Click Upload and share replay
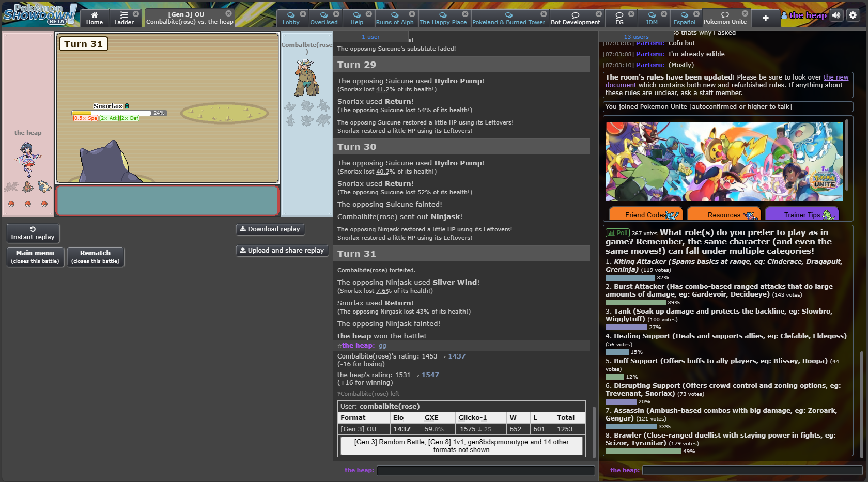Screen dimensions: 868x482 [x=282, y=251]
